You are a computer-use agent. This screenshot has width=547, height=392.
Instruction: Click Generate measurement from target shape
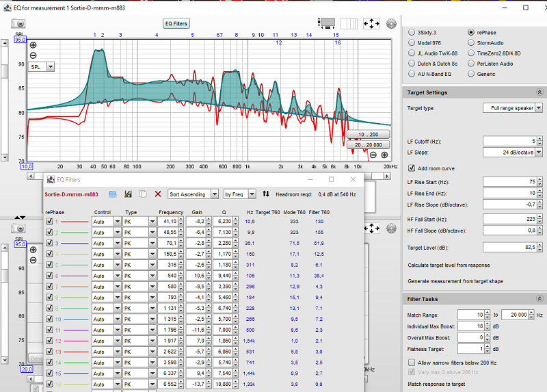[455, 281]
